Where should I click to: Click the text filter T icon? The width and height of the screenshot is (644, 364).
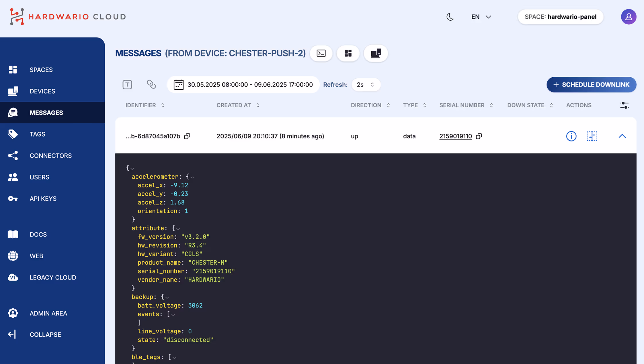(x=127, y=84)
